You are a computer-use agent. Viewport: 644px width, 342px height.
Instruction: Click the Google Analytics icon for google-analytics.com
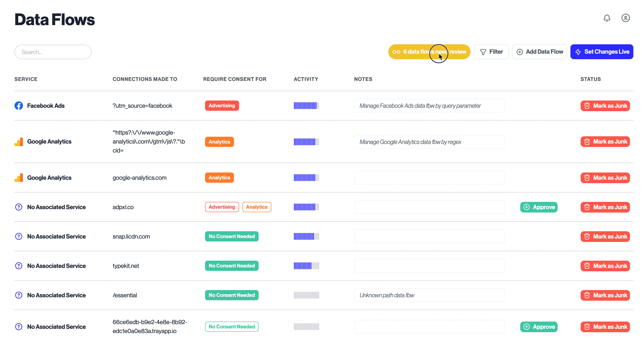click(19, 178)
